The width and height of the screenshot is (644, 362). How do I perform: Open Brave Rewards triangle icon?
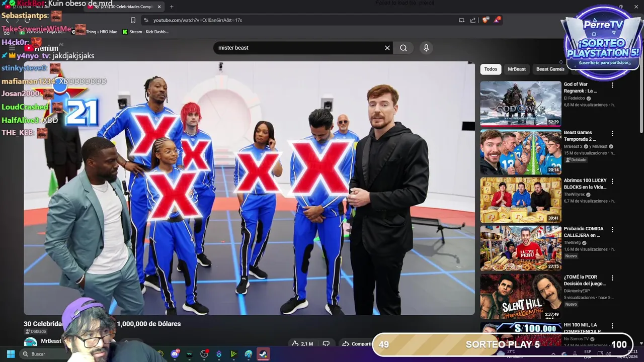tap(498, 20)
